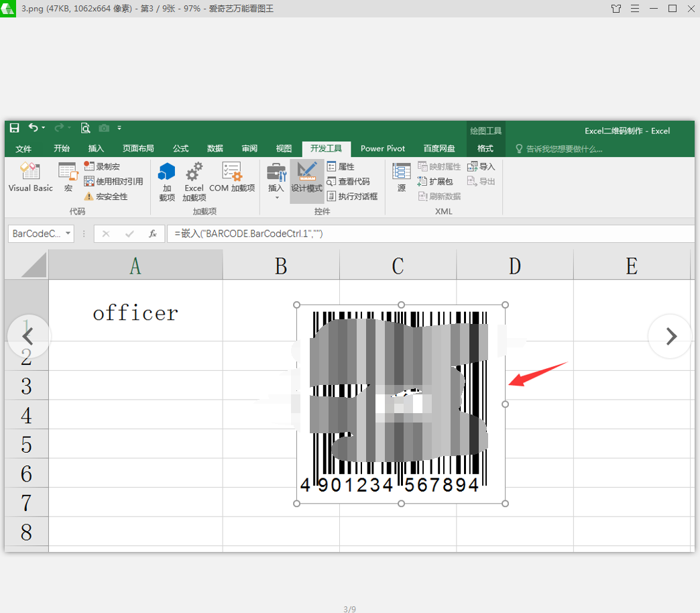Expand the undo history arrow
The image size is (700, 613).
[x=44, y=128]
